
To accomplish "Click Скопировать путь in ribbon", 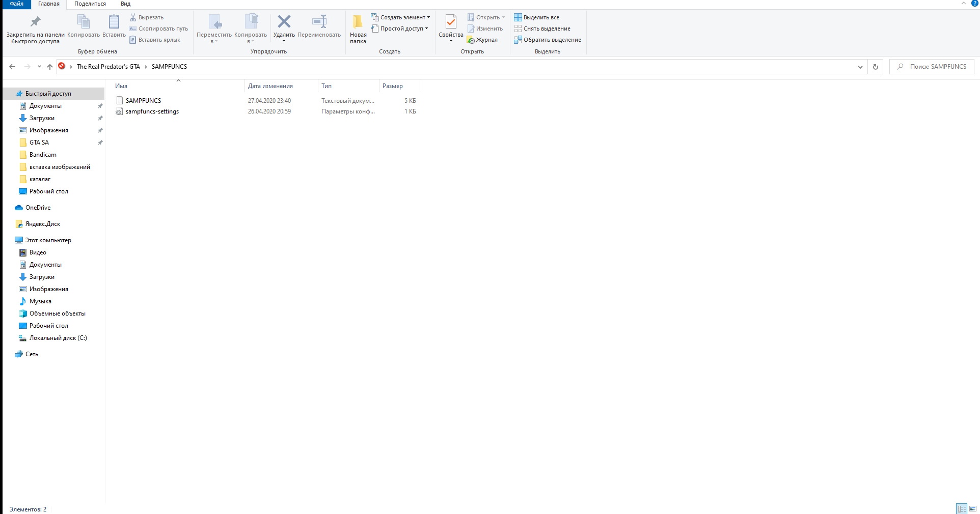I will point(159,28).
